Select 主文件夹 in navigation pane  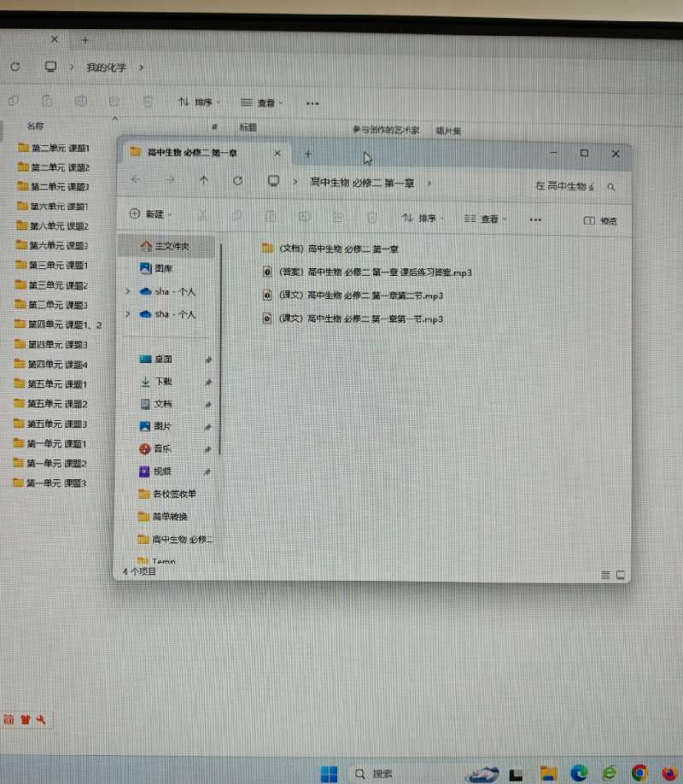point(166,246)
